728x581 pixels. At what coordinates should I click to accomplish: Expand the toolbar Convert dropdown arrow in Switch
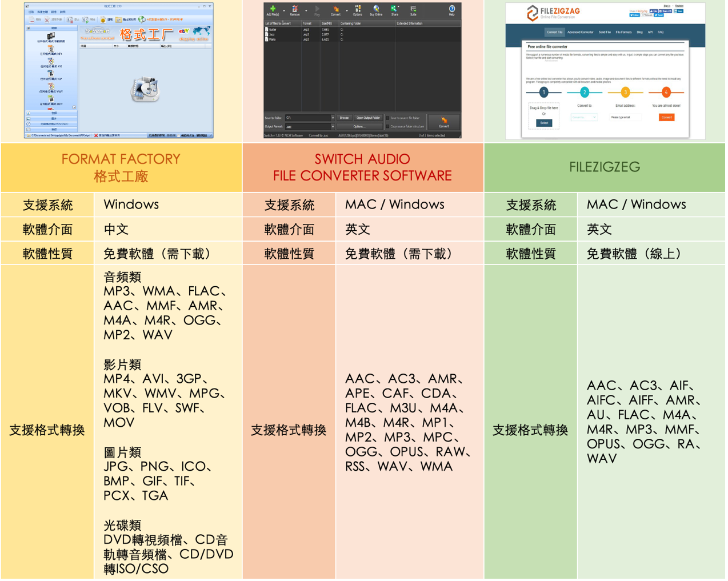(x=347, y=11)
